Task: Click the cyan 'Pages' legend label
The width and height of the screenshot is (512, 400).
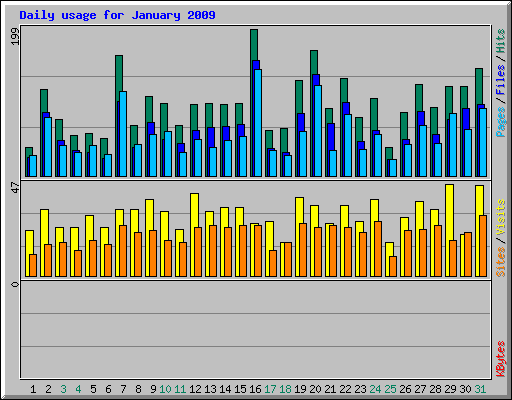Action: pos(500,122)
